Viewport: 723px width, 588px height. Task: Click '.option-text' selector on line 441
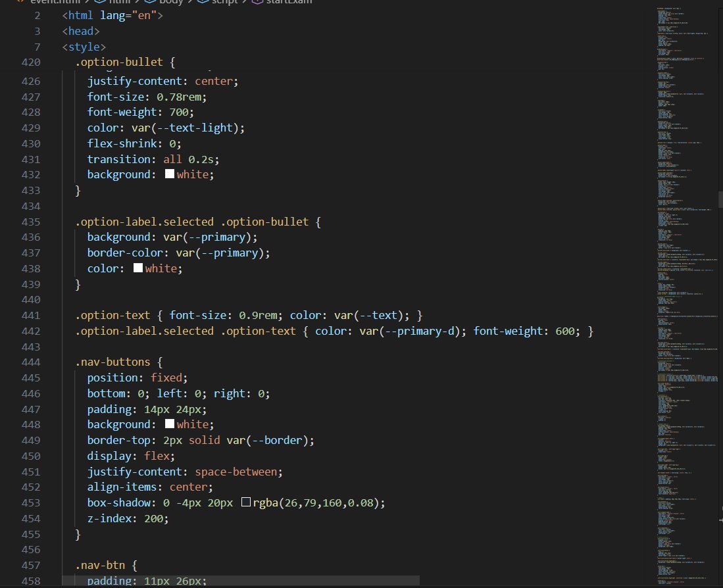[x=112, y=315]
